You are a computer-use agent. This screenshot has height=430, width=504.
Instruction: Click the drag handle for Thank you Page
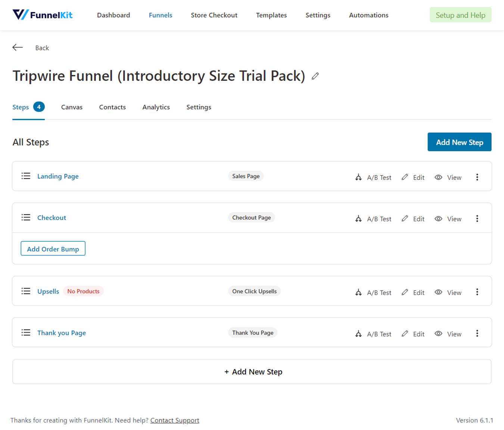pos(26,333)
